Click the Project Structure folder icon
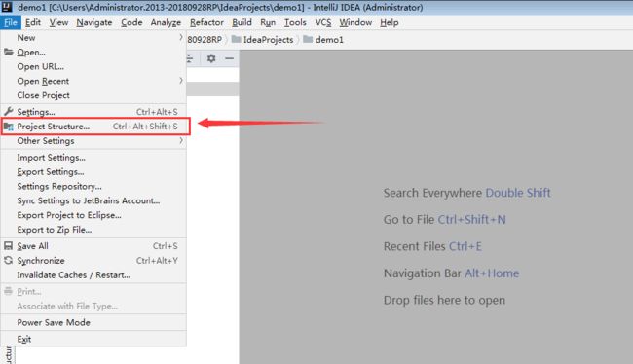The height and width of the screenshot is (364, 633). click(9, 127)
